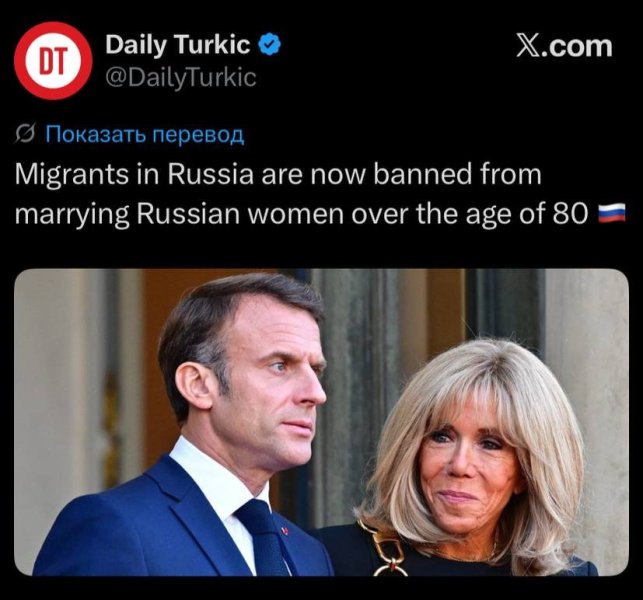Click the ".com" part of watermark
The image size is (643, 600).
pyautogui.click(x=579, y=47)
